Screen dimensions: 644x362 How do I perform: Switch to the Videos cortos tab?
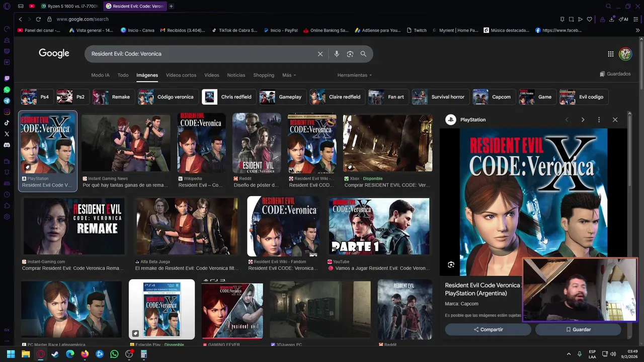(x=181, y=75)
